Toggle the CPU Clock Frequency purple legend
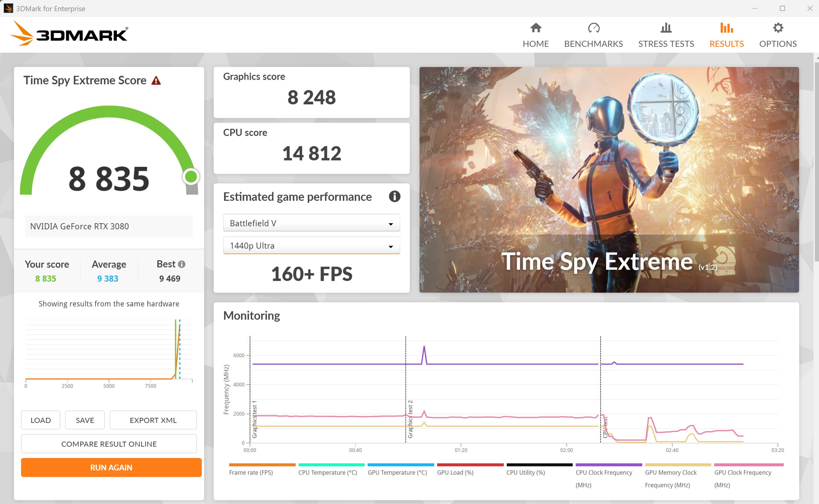819x504 pixels. click(x=604, y=472)
